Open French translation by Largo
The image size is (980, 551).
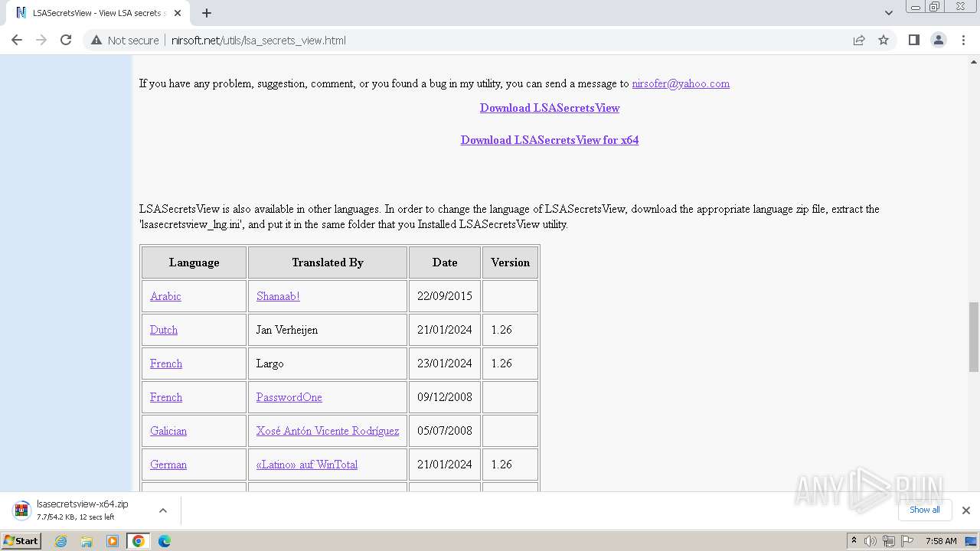[x=166, y=364]
